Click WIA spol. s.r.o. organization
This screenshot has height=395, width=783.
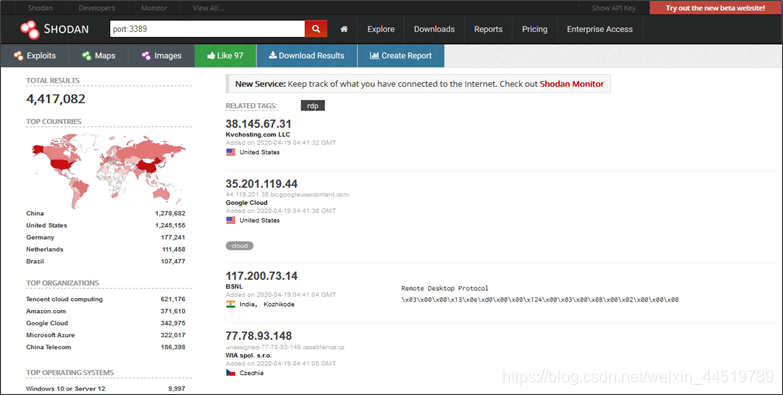249,356
